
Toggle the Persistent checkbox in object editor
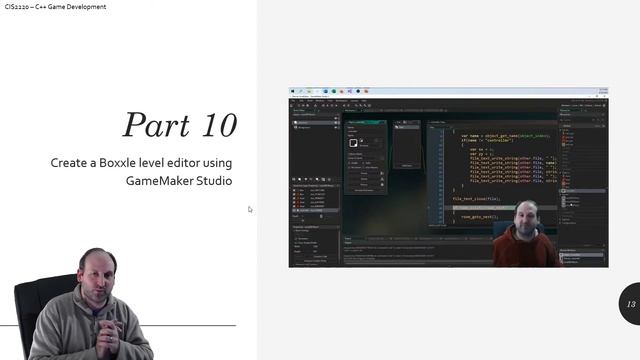click(349, 167)
